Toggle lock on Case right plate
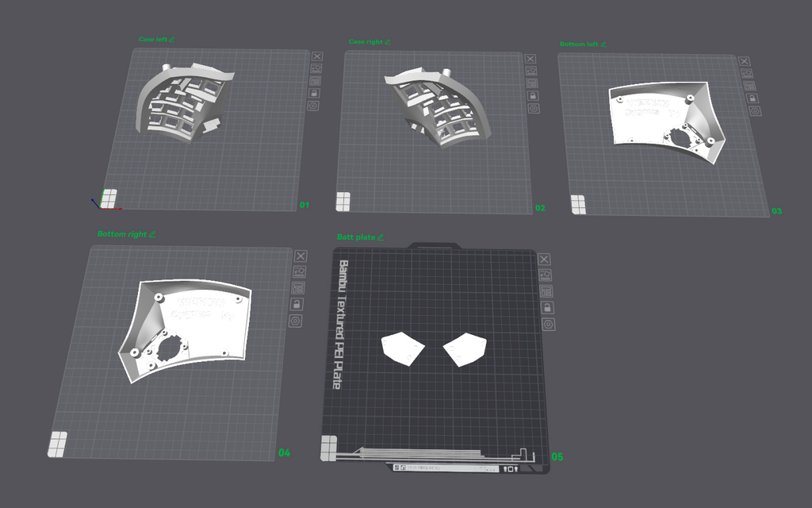The width and height of the screenshot is (812, 508). (x=532, y=96)
